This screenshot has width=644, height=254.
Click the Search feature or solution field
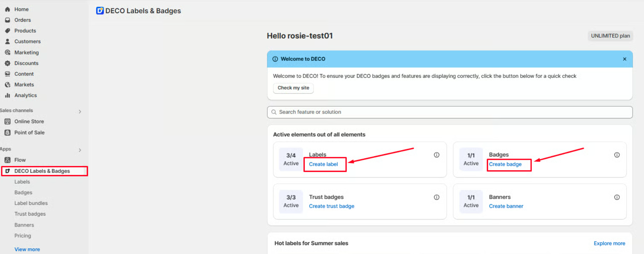click(450, 112)
